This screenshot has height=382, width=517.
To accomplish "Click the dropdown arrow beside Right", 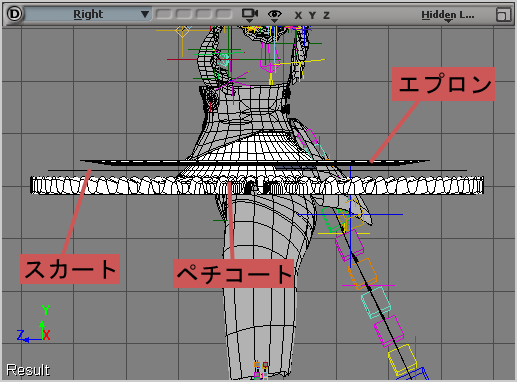I will [x=145, y=14].
